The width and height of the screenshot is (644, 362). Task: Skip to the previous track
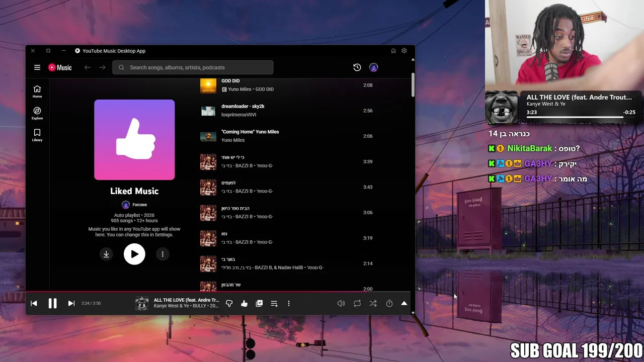pyautogui.click(x=34, y=303)
